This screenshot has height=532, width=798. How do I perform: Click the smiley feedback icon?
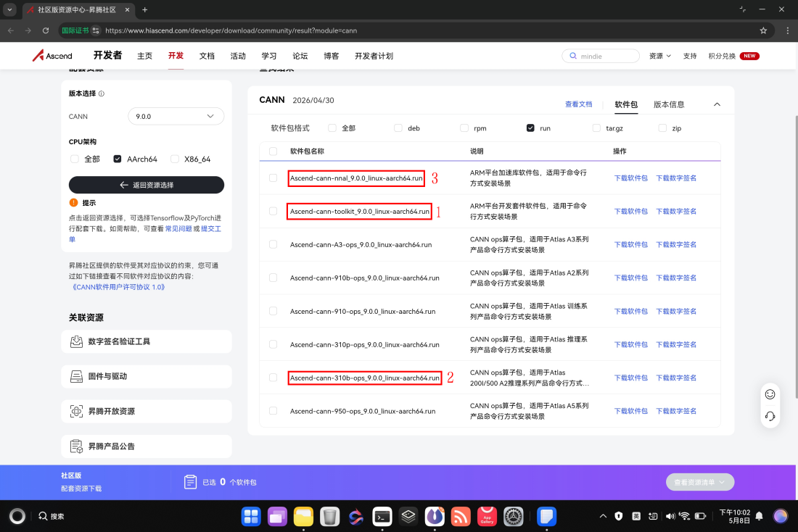770,394
